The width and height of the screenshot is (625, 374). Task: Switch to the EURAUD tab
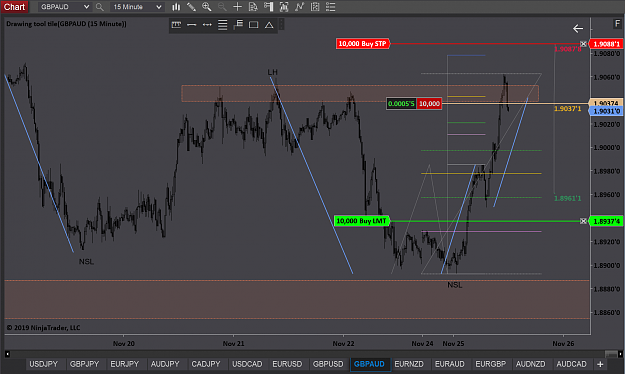(x=450, y=364)
